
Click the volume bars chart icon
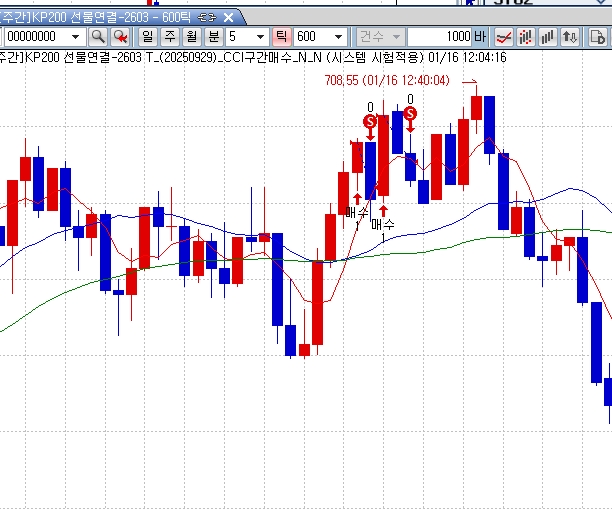click(x=548, y=37)
